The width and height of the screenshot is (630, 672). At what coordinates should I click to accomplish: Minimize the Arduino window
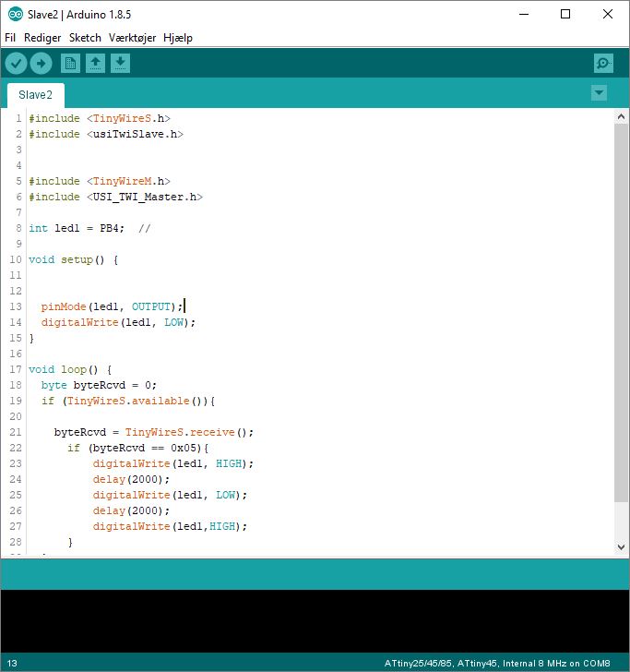(524, 14)
